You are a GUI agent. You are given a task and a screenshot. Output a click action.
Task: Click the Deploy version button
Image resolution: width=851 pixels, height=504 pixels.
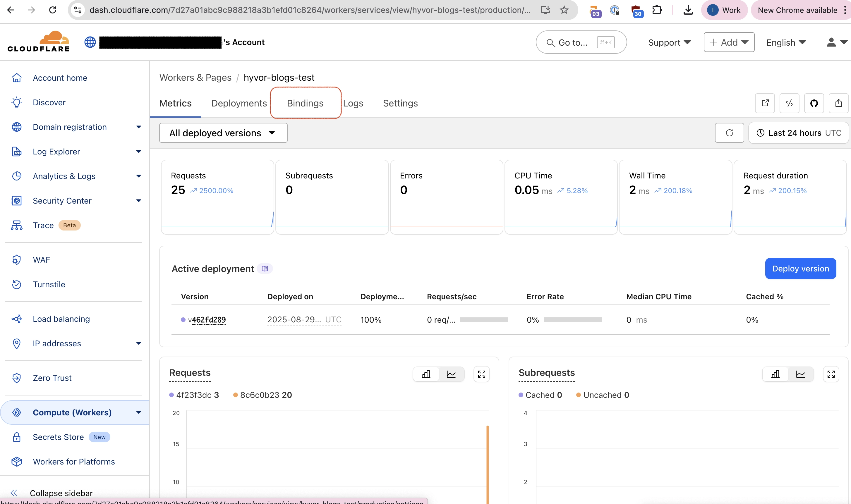(x=800, y=269)
